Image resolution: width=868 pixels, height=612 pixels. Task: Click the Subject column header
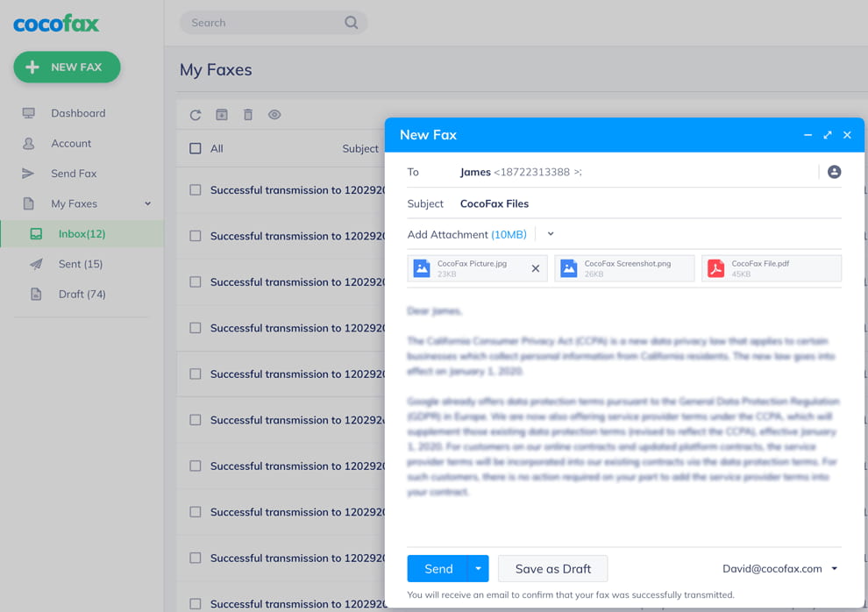(x=360, y=148)
